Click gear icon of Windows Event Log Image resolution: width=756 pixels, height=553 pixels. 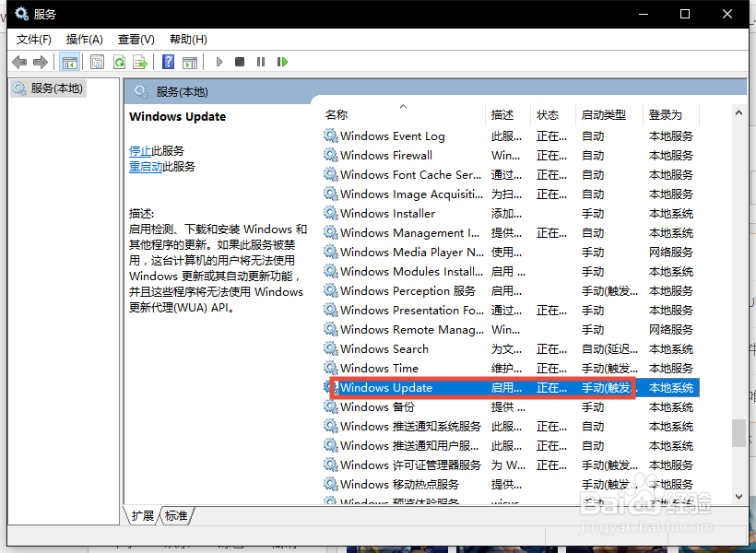(x=330, y=135)
